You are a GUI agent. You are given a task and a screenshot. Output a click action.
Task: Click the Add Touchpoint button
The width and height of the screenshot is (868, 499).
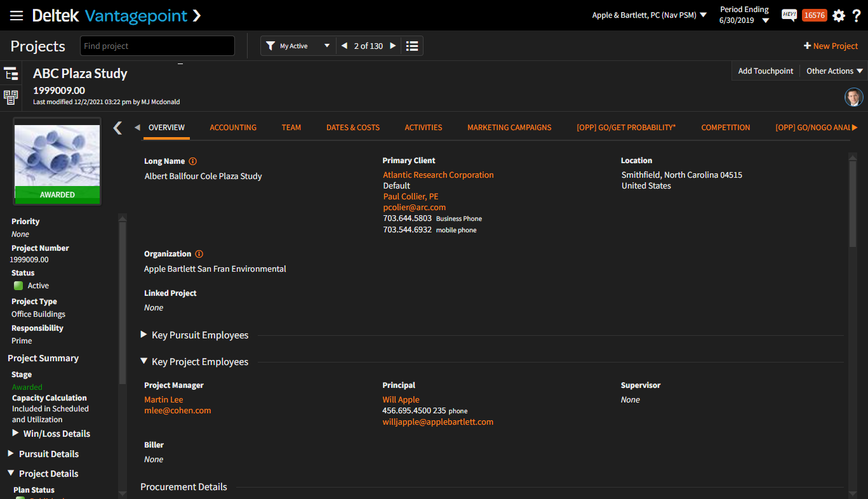pyautogui.click(x=766, y=71)
